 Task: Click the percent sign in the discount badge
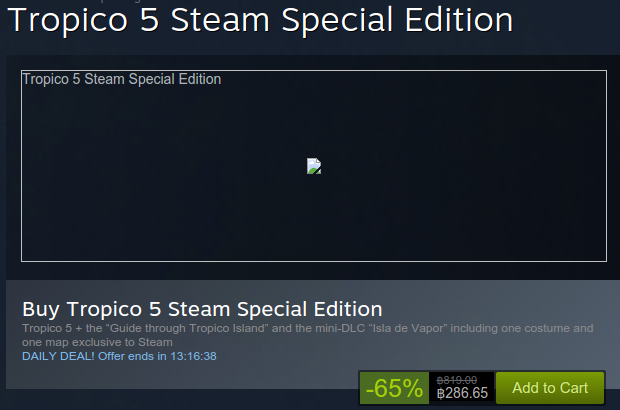point(412,388)
